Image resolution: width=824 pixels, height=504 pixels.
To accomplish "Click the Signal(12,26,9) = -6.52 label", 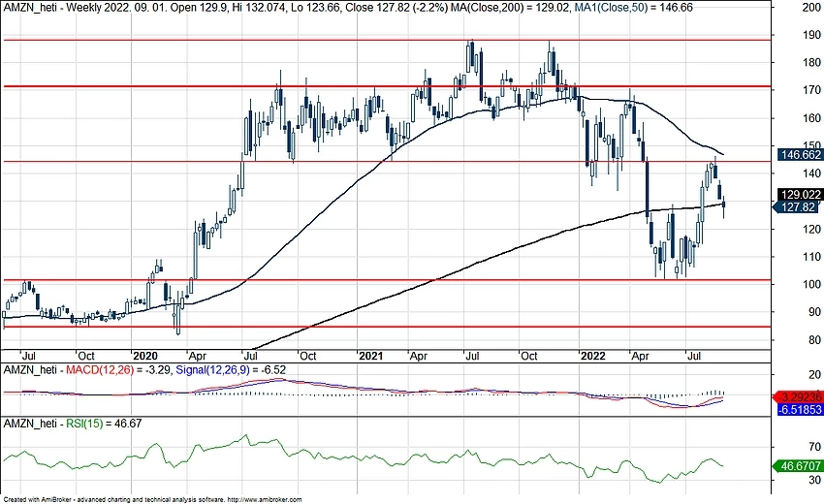I will point(231,370).
